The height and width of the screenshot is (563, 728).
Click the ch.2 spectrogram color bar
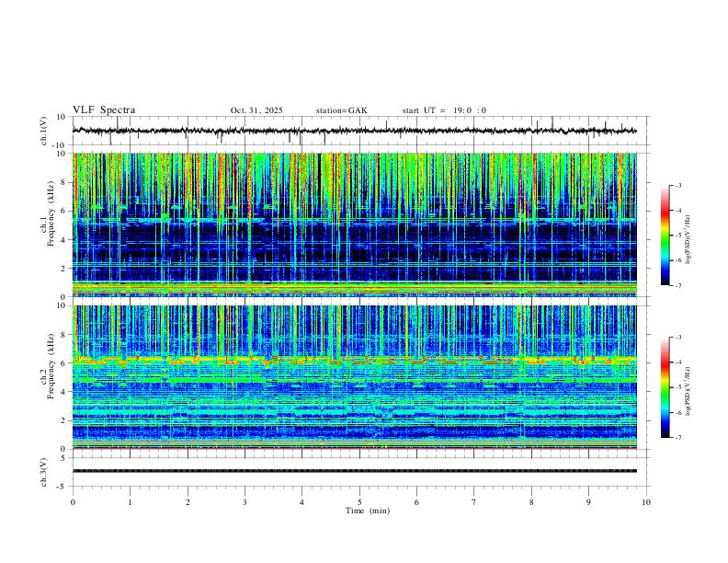click(665, 387)
